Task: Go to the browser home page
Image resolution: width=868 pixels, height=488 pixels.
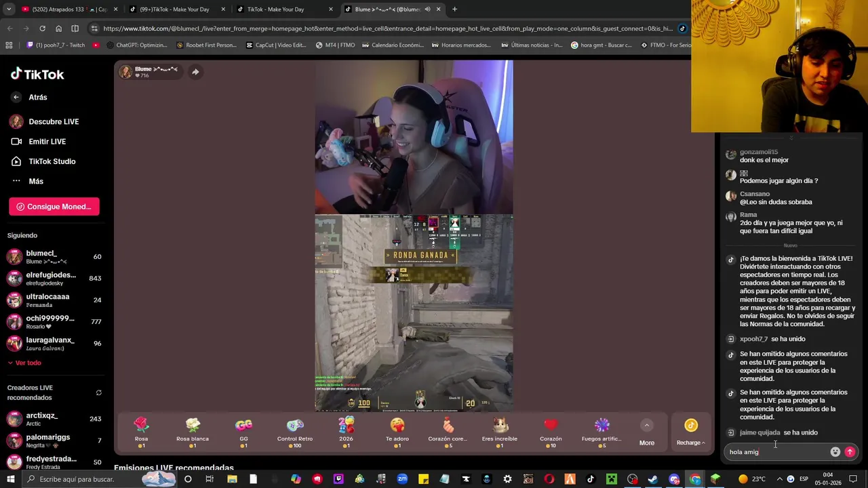Action: [x=58, y=28]
